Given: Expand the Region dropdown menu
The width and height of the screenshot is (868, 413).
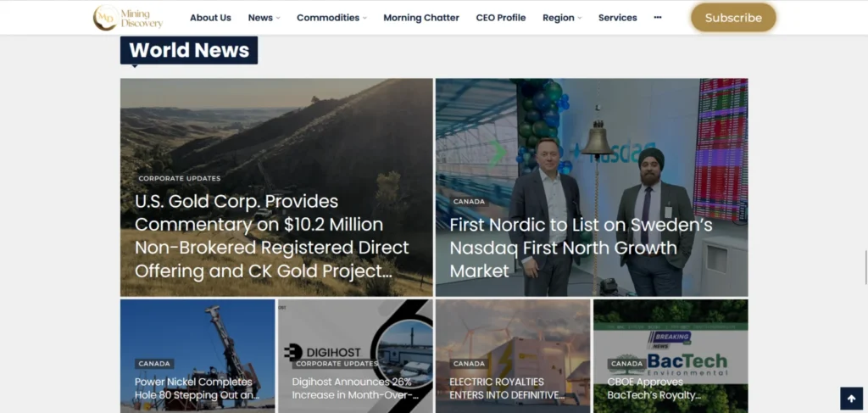Looking at the screenshot, I should coord(562,18).
